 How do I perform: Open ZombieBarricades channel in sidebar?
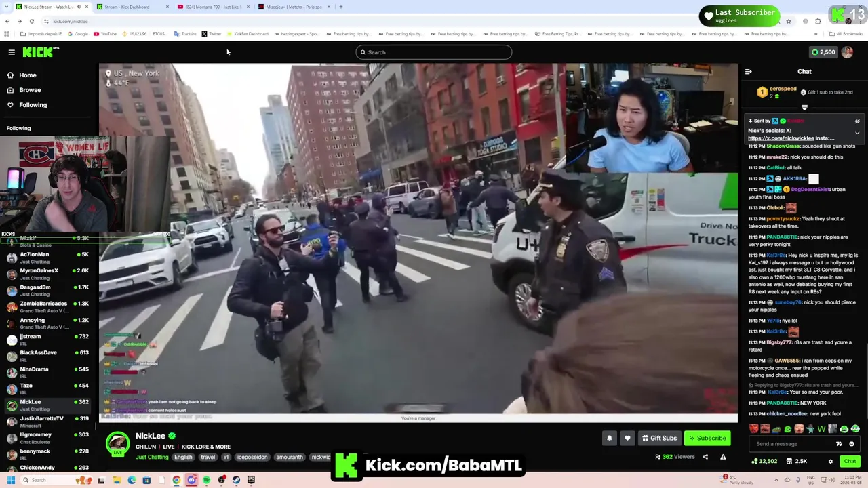pos(49,307)
